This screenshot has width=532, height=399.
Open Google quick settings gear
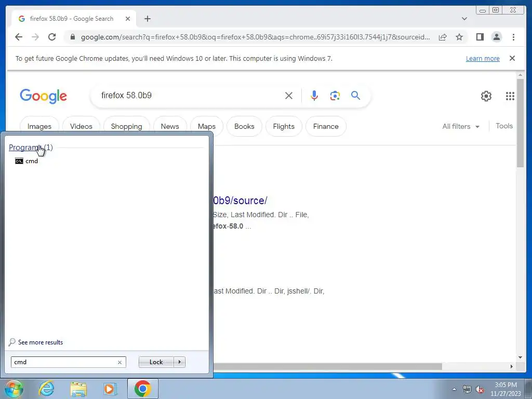(486, 96)
